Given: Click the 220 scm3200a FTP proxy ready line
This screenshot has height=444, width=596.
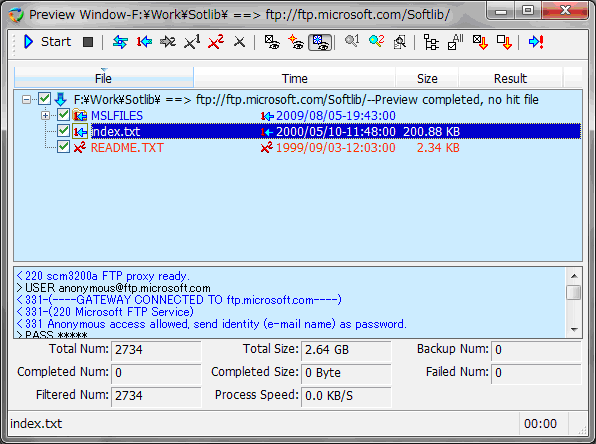Looking at the screenshot, I should click(103, 276).
